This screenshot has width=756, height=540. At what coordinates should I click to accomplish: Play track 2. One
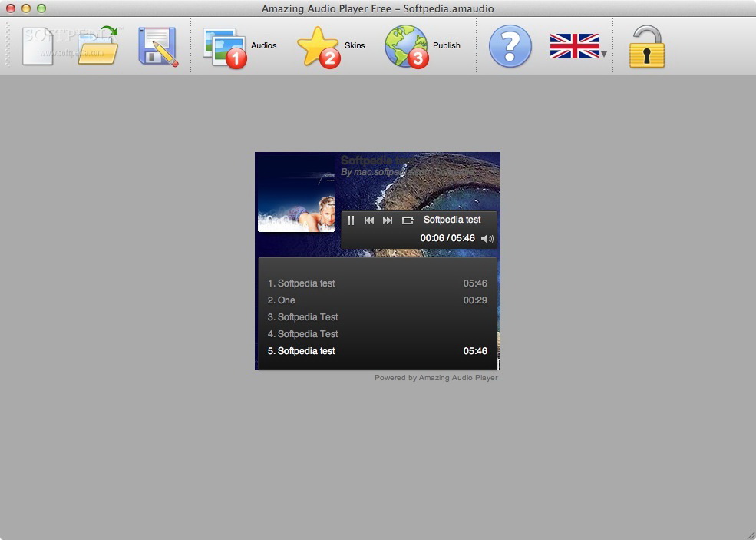377,300
